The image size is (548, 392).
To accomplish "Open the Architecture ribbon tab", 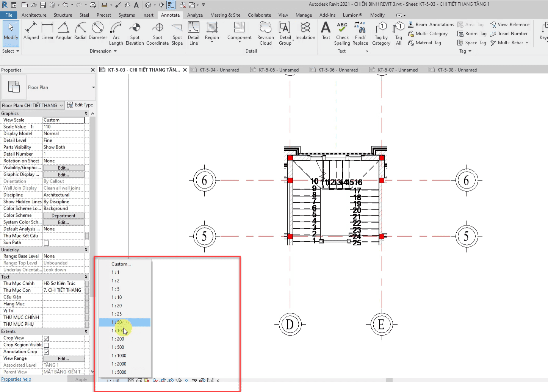I will coord(34,15).
